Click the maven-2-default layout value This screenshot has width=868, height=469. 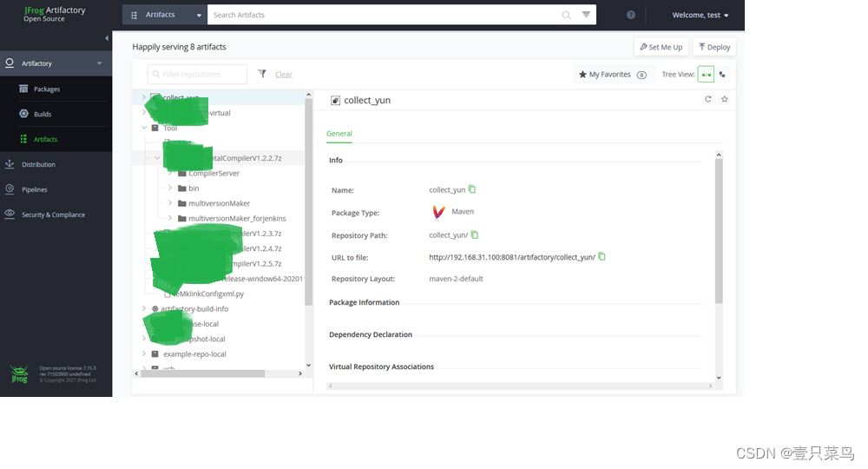click(x=456, y=279)
